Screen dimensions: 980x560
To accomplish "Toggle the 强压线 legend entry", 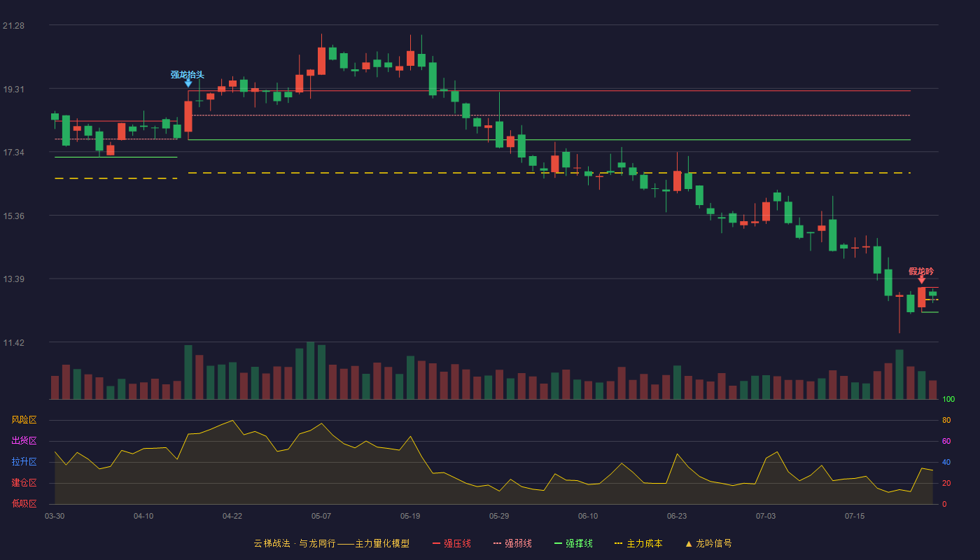I will click(451, 543).
